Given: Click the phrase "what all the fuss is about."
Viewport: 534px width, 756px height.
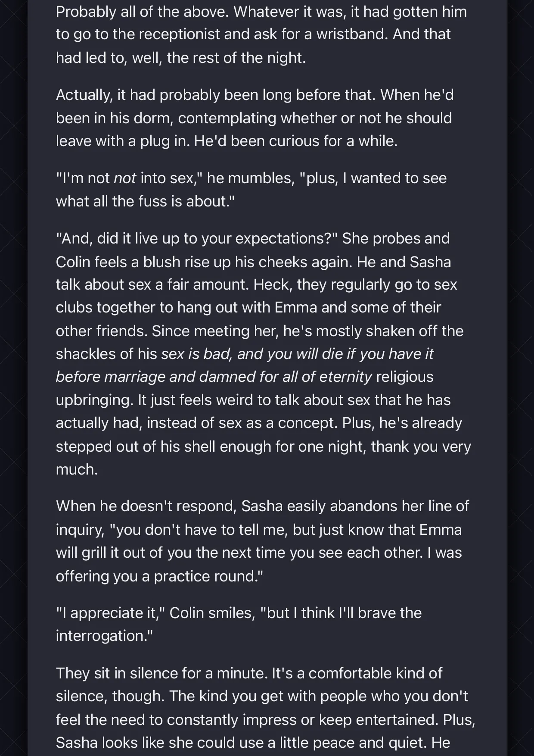Looking at the screenshot, I should (145, 201).
